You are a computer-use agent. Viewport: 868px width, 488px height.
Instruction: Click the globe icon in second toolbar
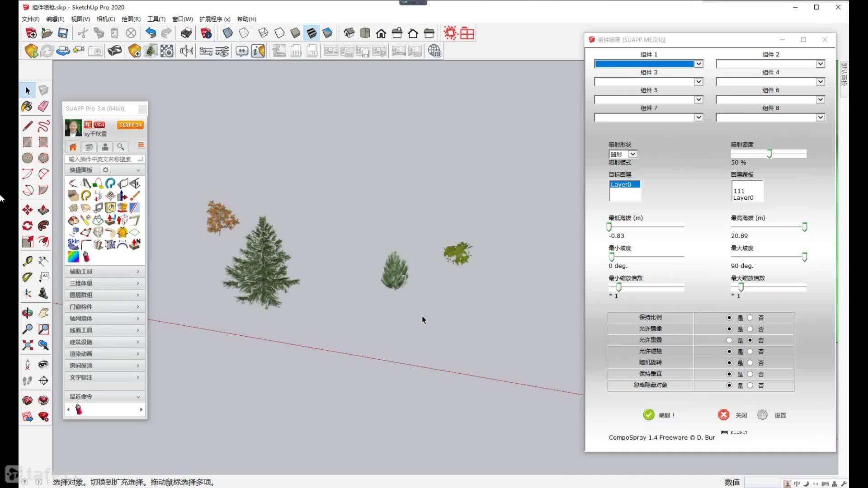click(434, 51)
